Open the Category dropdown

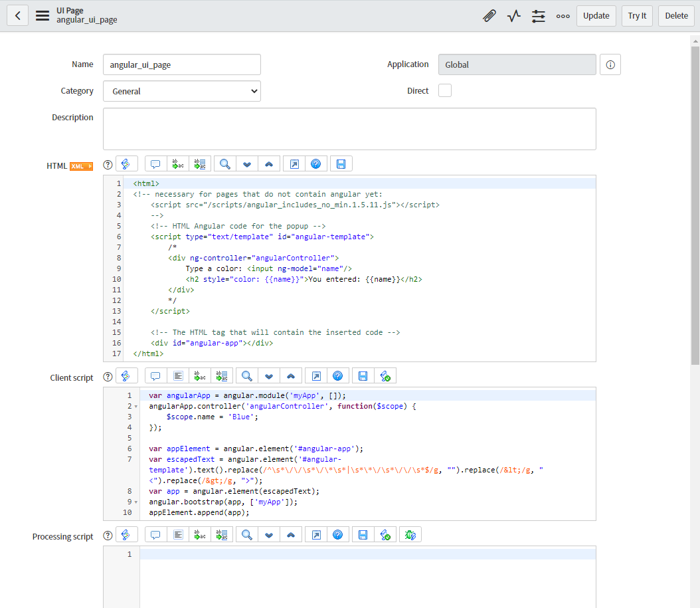coord(181,91)
